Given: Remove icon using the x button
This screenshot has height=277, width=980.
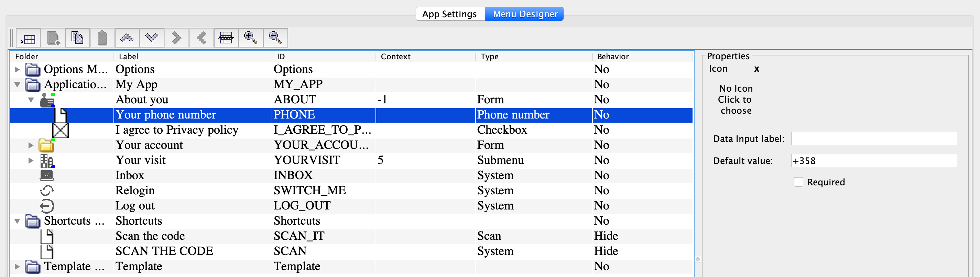Looking at the screenshot, I should point(757,69).
